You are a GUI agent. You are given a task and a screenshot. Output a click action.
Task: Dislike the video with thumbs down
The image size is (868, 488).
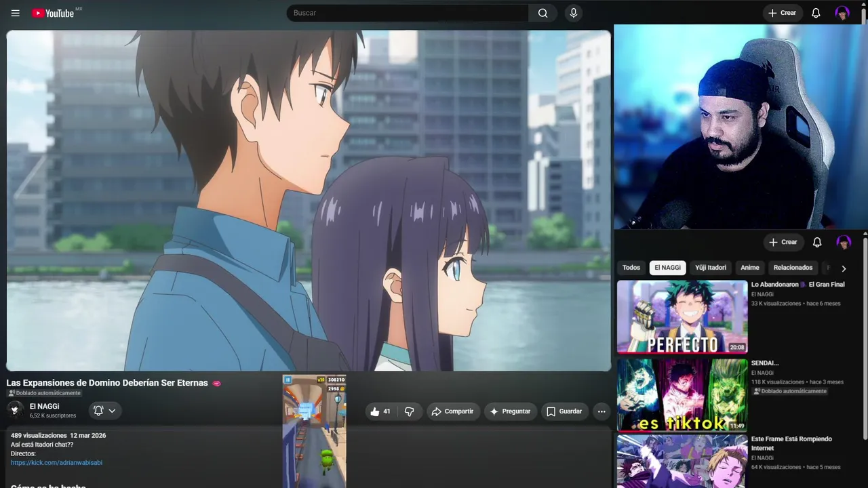(x=409, y=411)
